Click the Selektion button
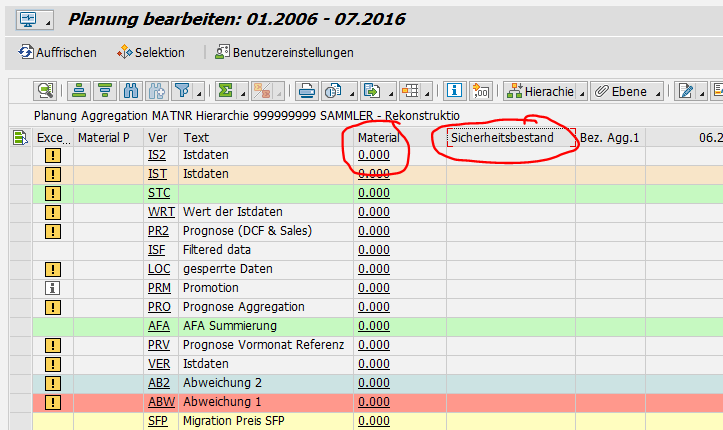The height and width of the screenshot is (430, 723). point(152,52)
